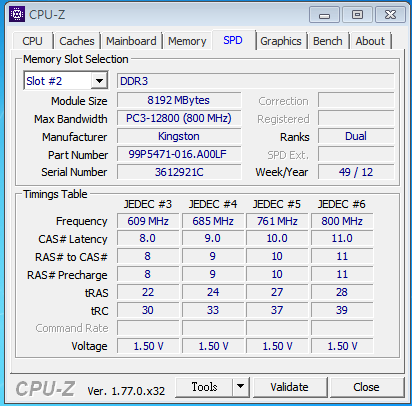Open the Mainboard tab
412x406 pixels.
point(131,41)
